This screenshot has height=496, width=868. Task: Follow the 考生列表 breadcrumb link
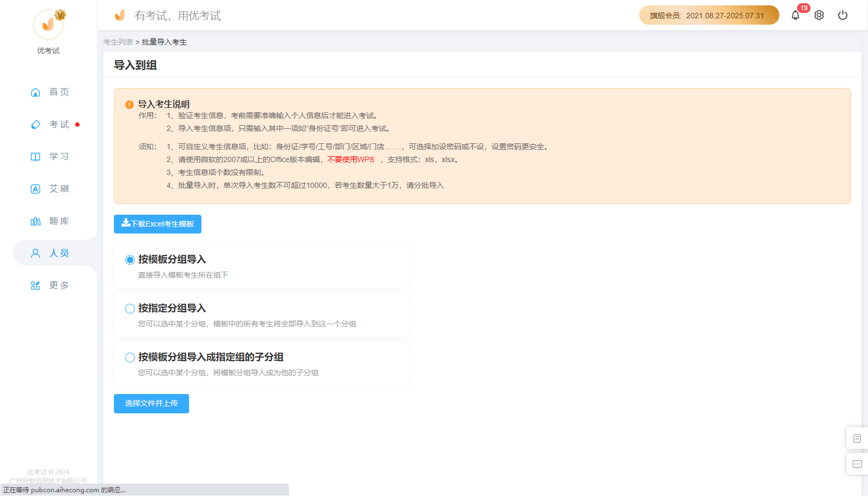coord(118,42)
